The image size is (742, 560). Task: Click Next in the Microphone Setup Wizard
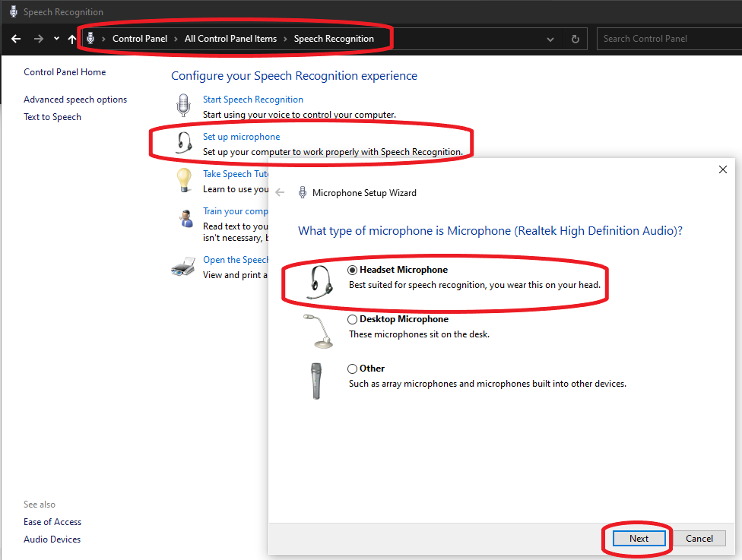[x=639, y=538]
